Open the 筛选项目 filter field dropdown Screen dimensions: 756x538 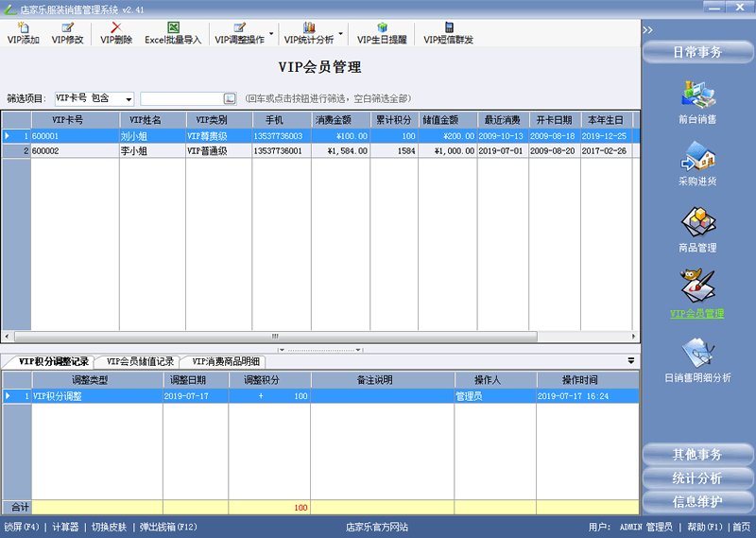[x=129, y=98]
